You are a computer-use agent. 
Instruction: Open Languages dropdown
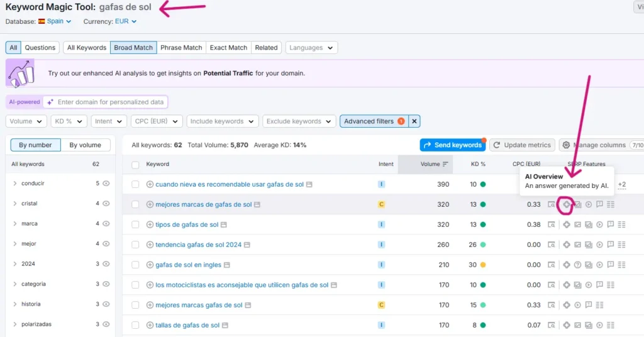[311, 48]
